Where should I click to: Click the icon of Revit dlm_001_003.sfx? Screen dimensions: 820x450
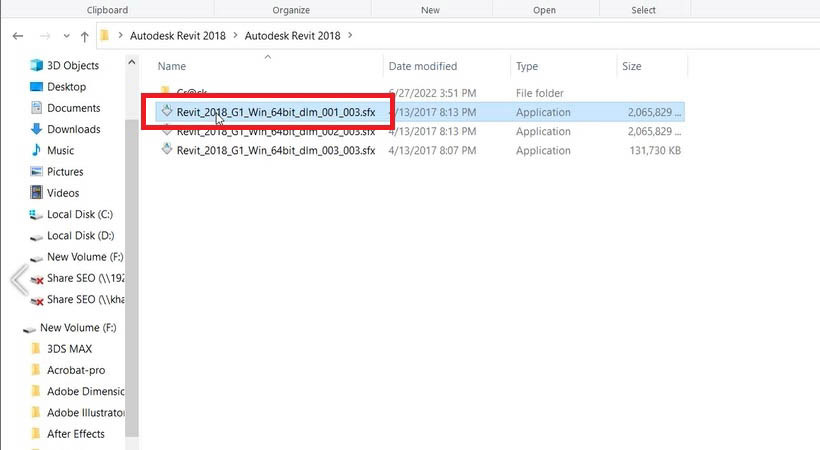pos(167,110)
